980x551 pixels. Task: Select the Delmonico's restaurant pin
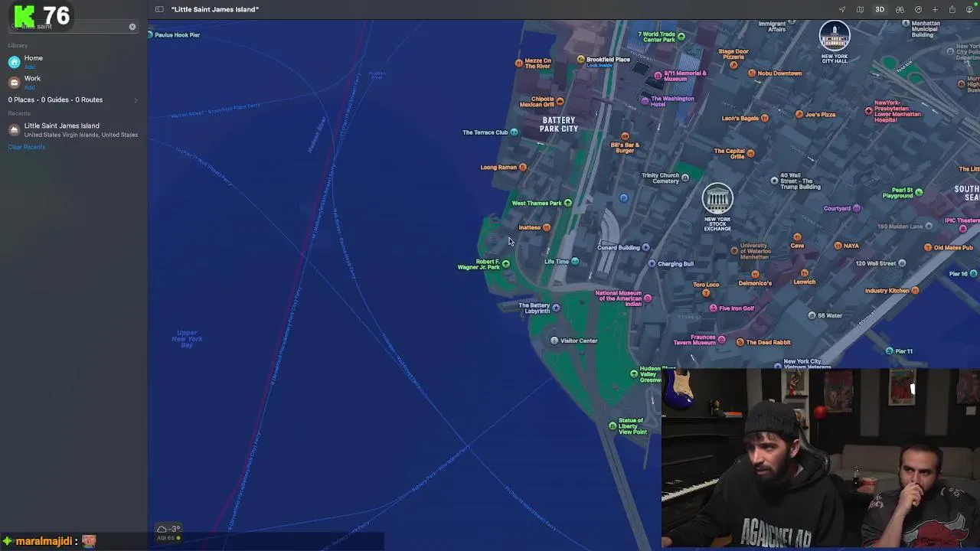click(x=755, y=274)
